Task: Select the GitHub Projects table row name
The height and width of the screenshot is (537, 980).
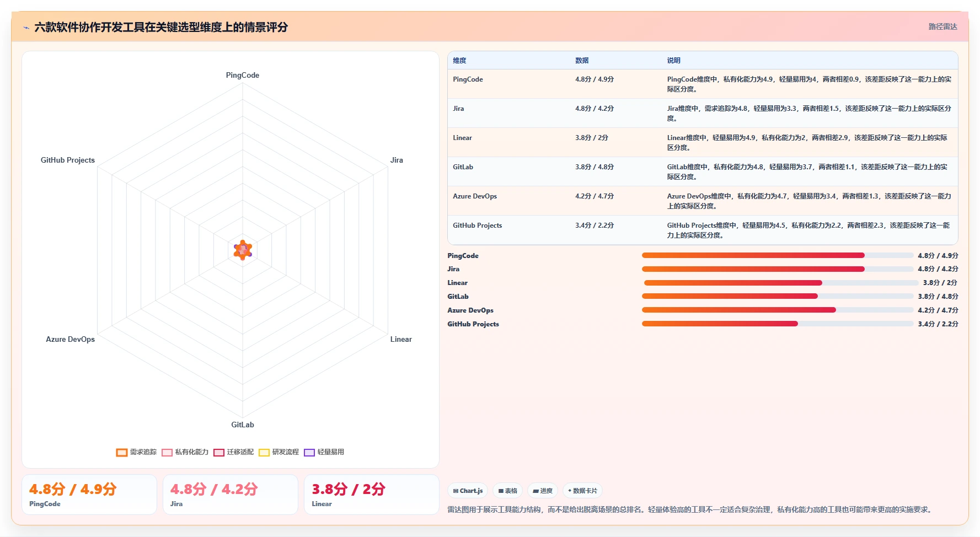Action: (477, 225)
